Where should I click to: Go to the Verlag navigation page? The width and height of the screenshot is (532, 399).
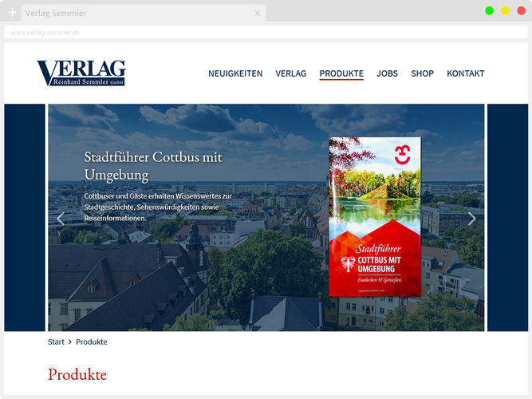[x=291, y=73]
